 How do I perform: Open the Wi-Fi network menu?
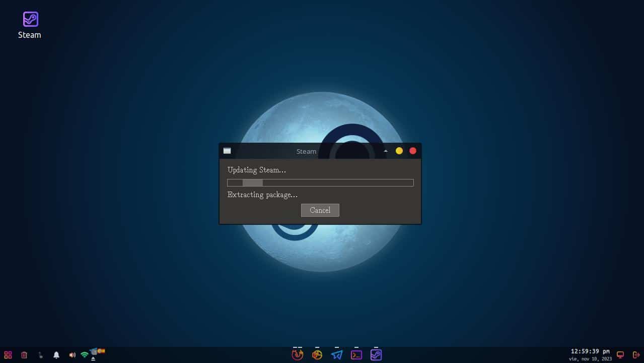[84, 355]
